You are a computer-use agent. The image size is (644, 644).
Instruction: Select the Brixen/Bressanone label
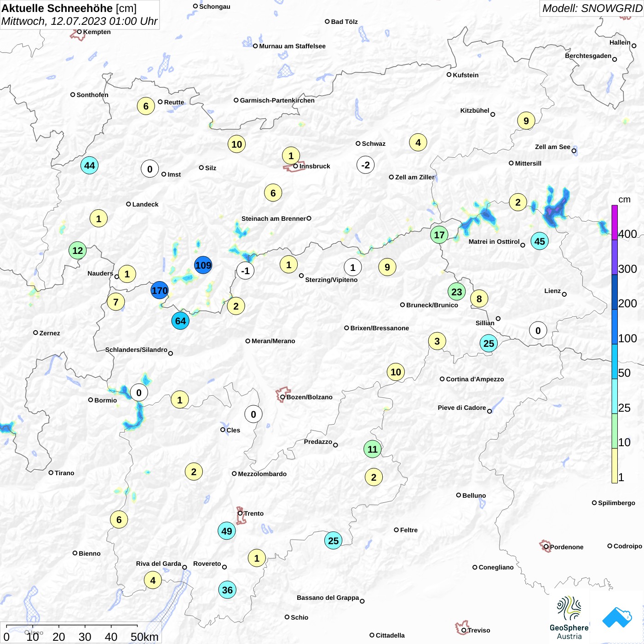click(x=379, y=328)
